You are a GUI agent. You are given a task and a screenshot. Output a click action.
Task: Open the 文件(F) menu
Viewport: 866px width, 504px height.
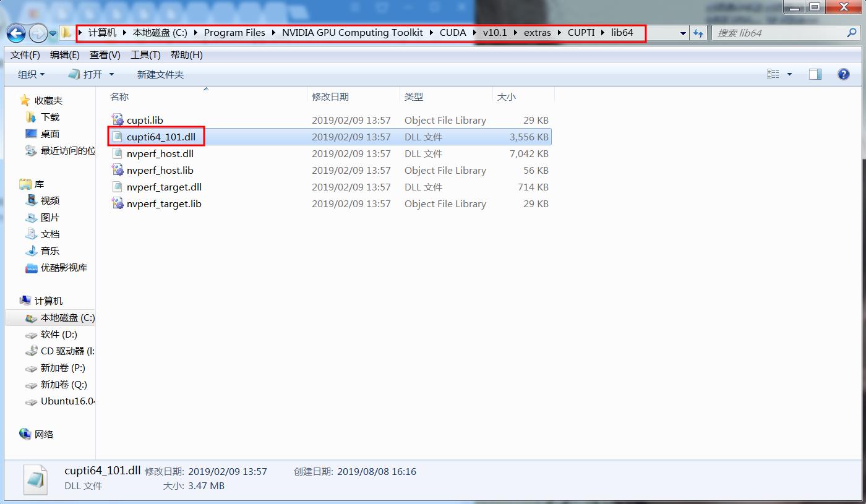(25, 55)
